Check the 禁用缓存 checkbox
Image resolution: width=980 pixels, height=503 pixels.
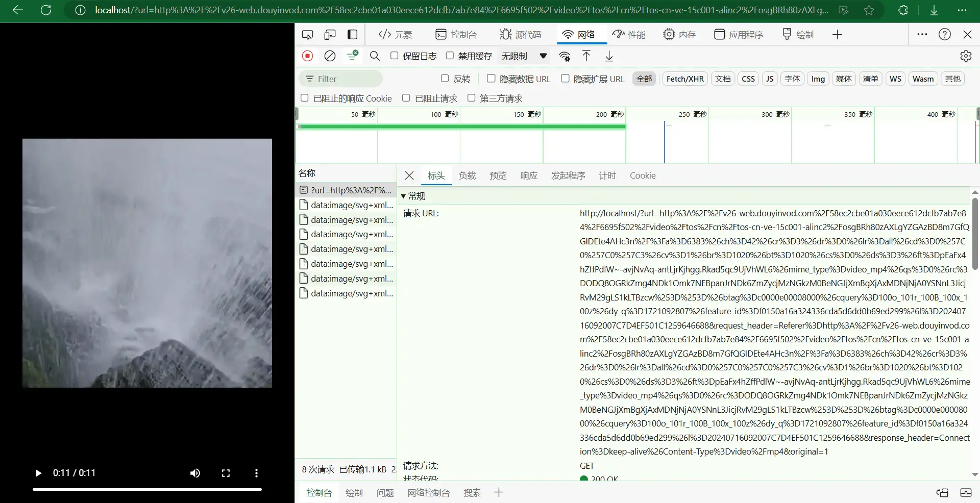click(x=450, y=56)
